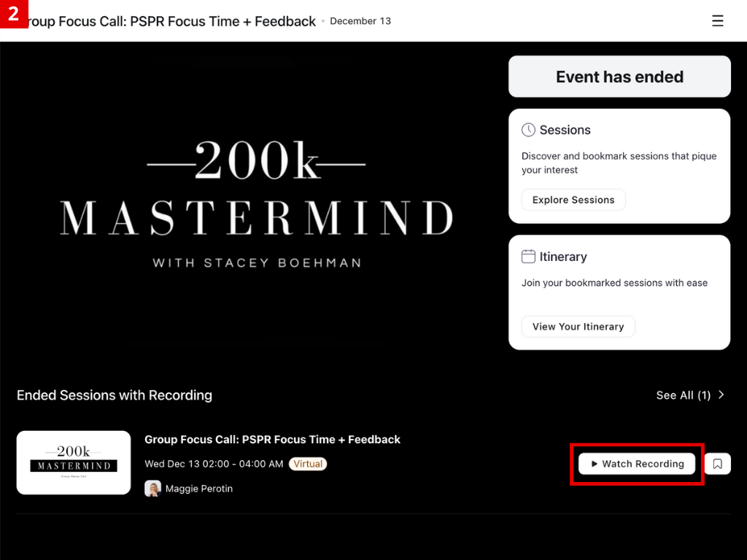Click "Discover and bookmark sessions" description text
The image size is (747, 560).
[619, 163]
